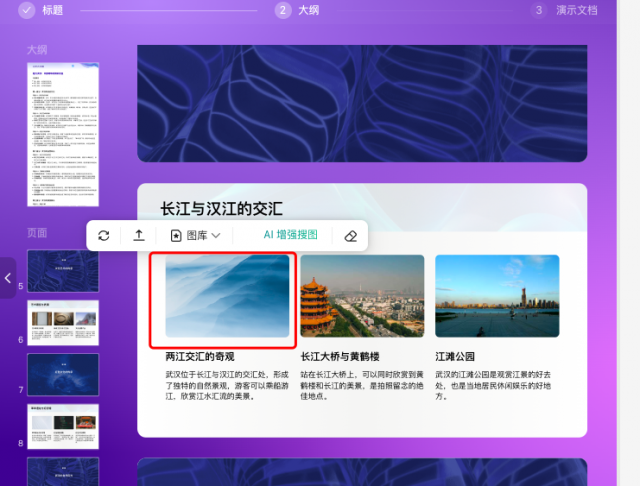Click the 江滩公园 riverside photo
This screenshot has height=486, width=640.
(497, 296)
